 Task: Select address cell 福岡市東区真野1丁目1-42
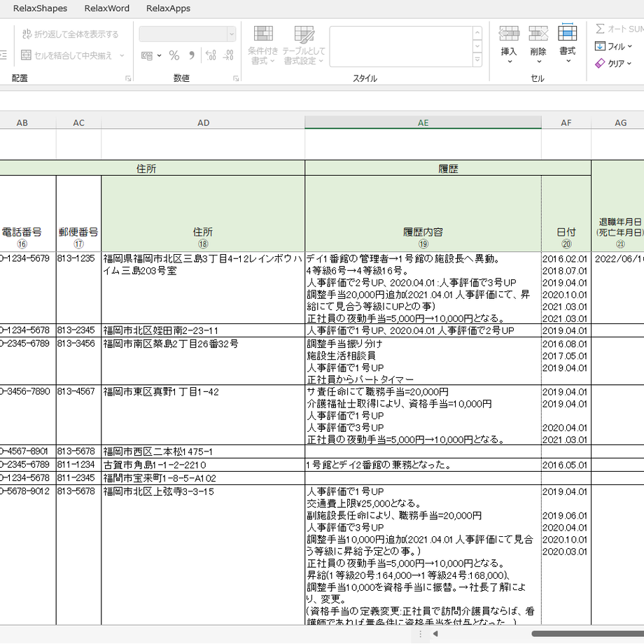coord(203,415)
